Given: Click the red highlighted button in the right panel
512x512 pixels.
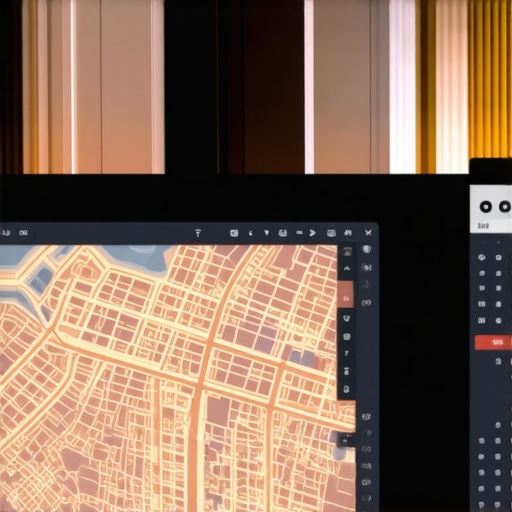Looking at the screenshot, I should [x=493, y=342].
